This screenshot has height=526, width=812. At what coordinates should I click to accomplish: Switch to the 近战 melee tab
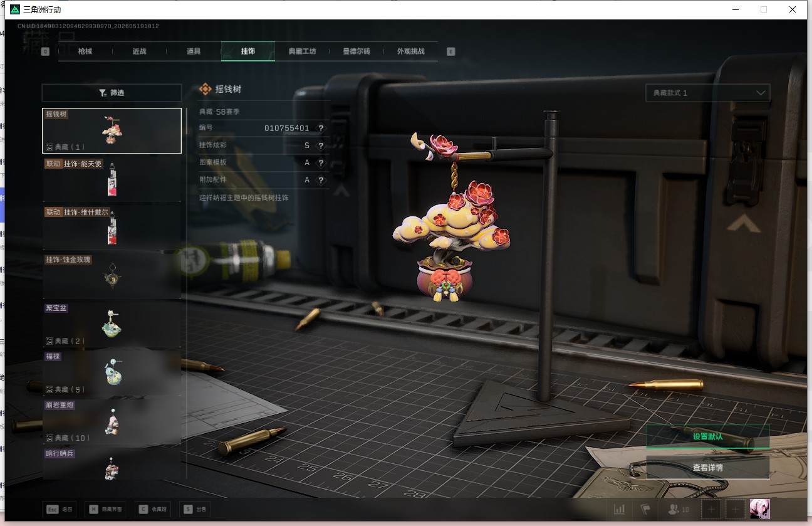(x=139, y=51)
